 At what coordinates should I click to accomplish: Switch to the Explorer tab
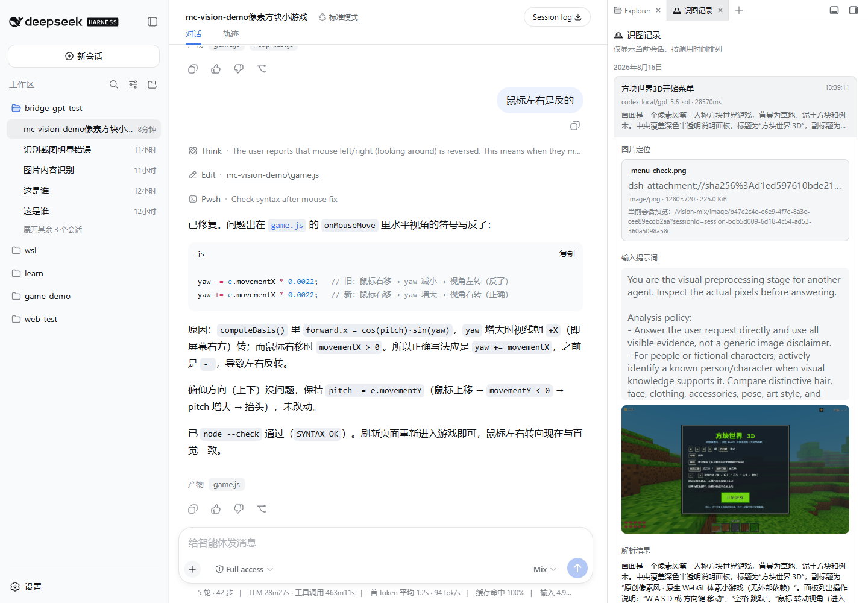pyautogui.click(x=632, y=10)
